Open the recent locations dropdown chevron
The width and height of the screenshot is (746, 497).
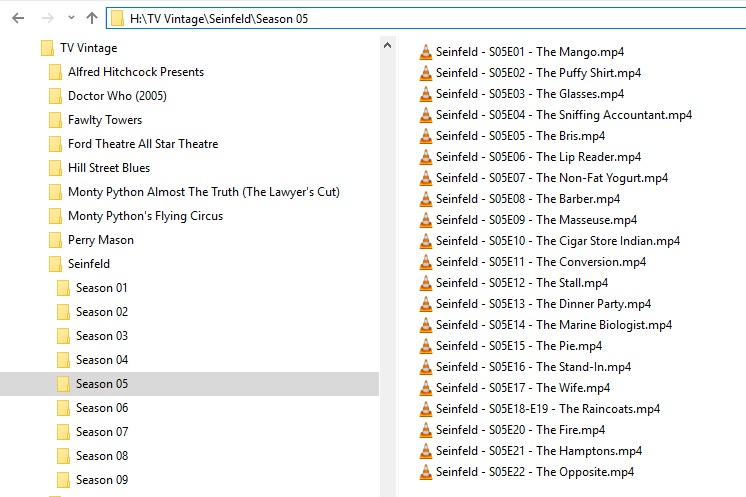[71, 18]
